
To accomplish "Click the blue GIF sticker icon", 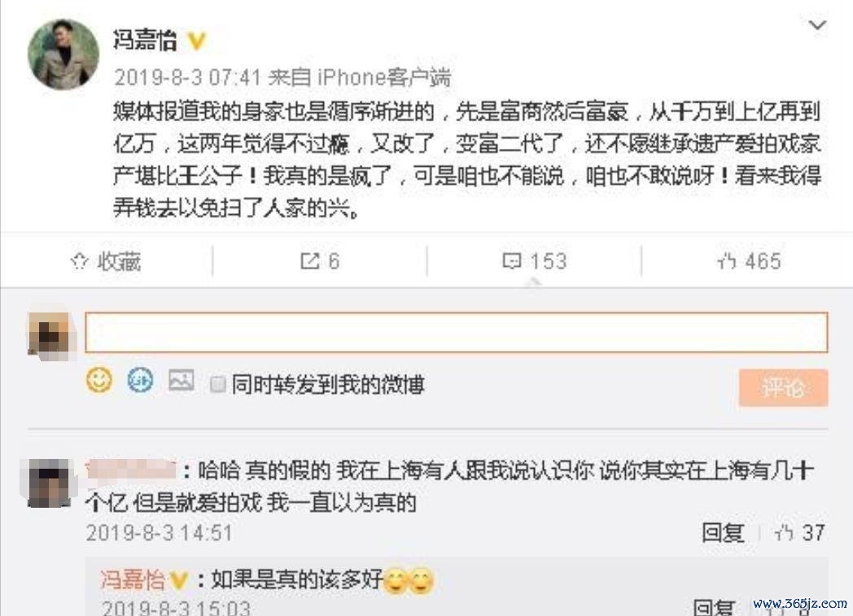I will [140, 380].
